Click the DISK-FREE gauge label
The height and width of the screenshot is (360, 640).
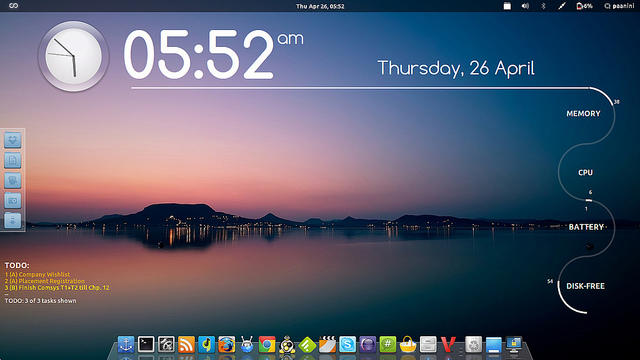click(x=585, y=286)
